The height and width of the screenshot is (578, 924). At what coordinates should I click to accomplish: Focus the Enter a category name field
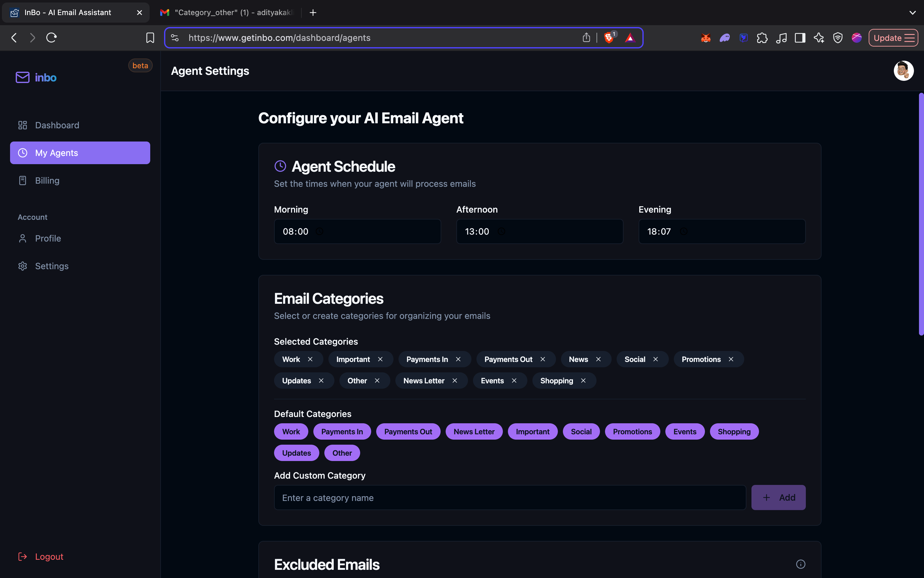point(509,498)
